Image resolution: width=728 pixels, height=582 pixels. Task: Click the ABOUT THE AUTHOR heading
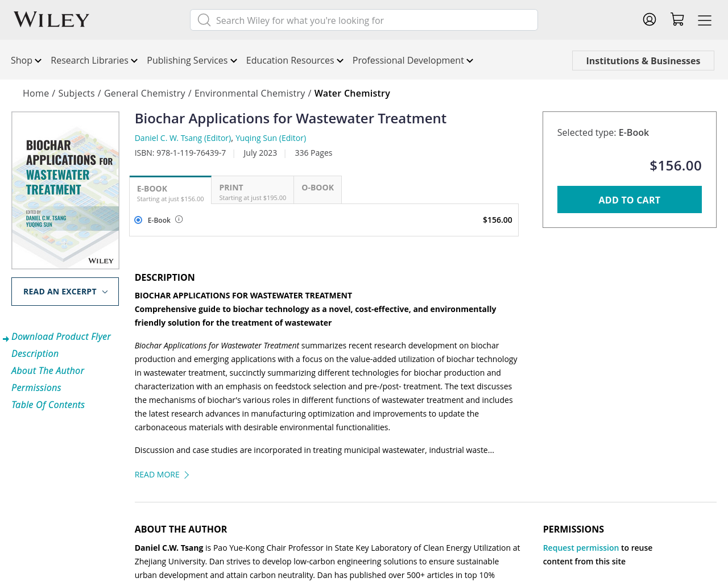(x=181, y=529)
